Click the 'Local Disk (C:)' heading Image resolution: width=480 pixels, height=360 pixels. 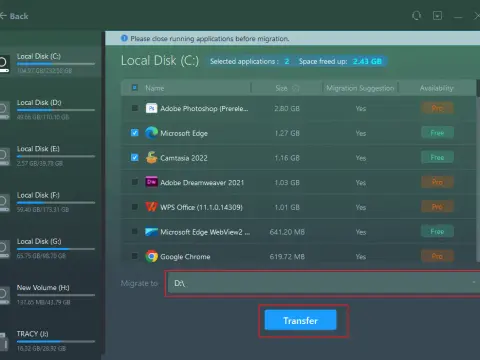tap(160, 61)
